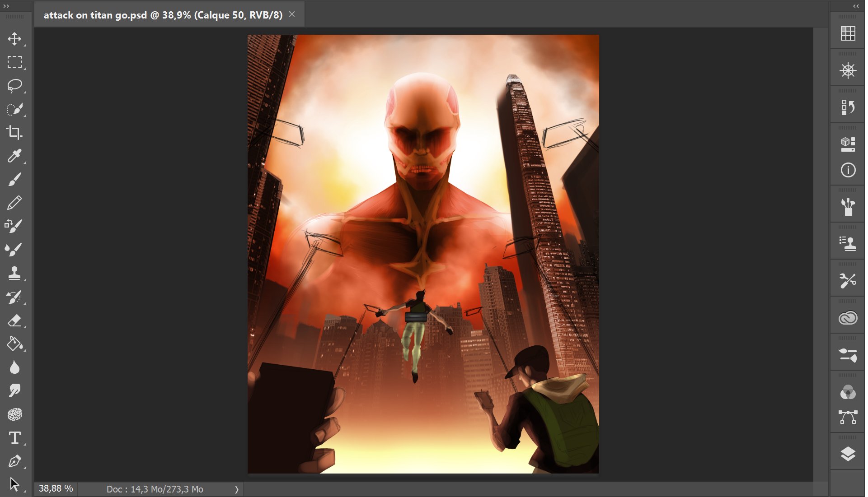Viewport: 868px width, 497px height.
Task: Open the Info panel
Action: click(848, 170)
